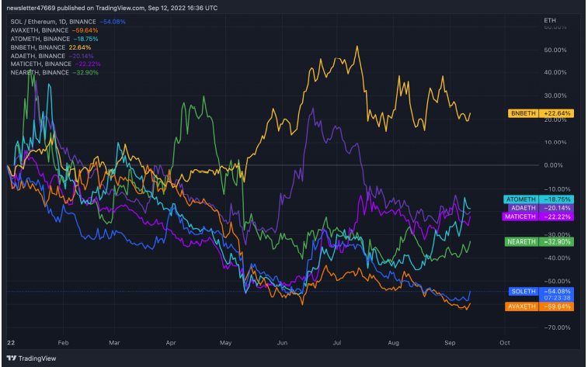Click the NEARETH price scale label
Viewport: 588px width, 367px height.
coord(521,241)
